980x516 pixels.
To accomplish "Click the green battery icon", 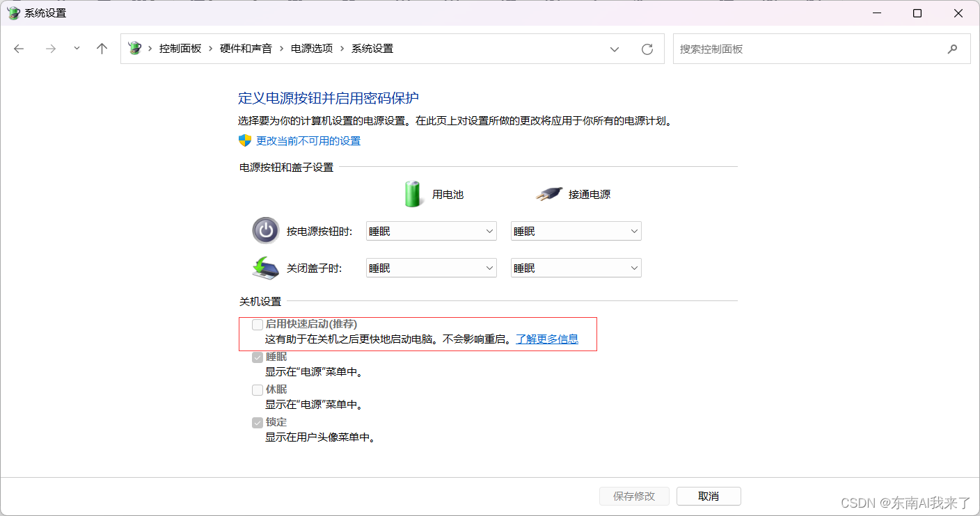I will pos(413,194).
